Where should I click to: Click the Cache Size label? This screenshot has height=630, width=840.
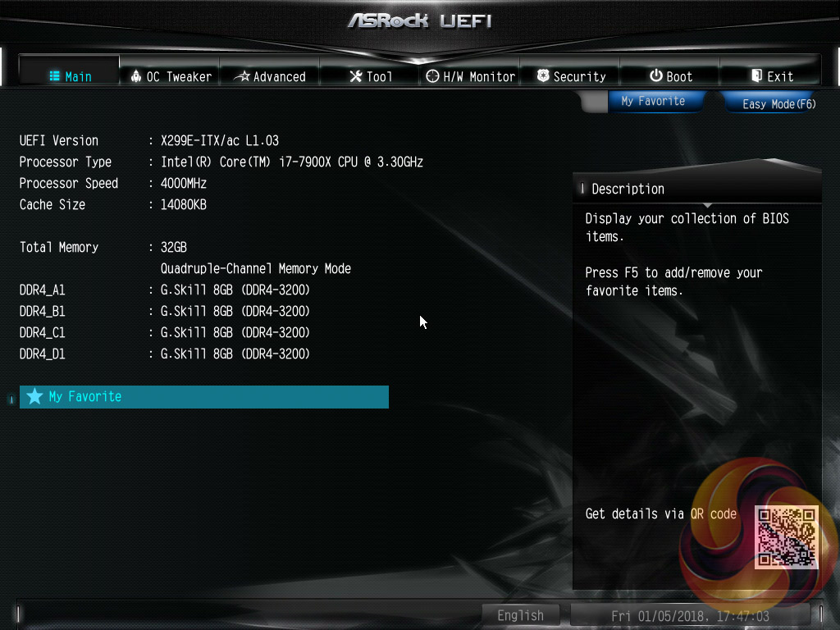(x=52, y=205)
